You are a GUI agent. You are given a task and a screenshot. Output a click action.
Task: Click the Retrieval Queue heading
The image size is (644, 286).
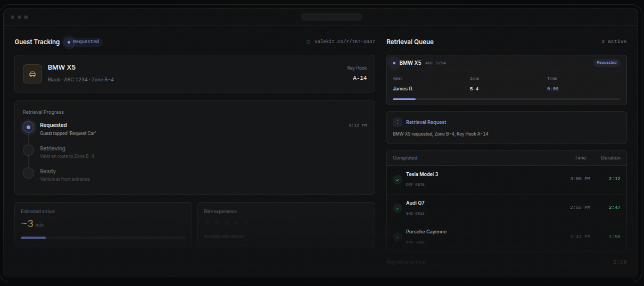pyautogui.click(x=410, y=41)
